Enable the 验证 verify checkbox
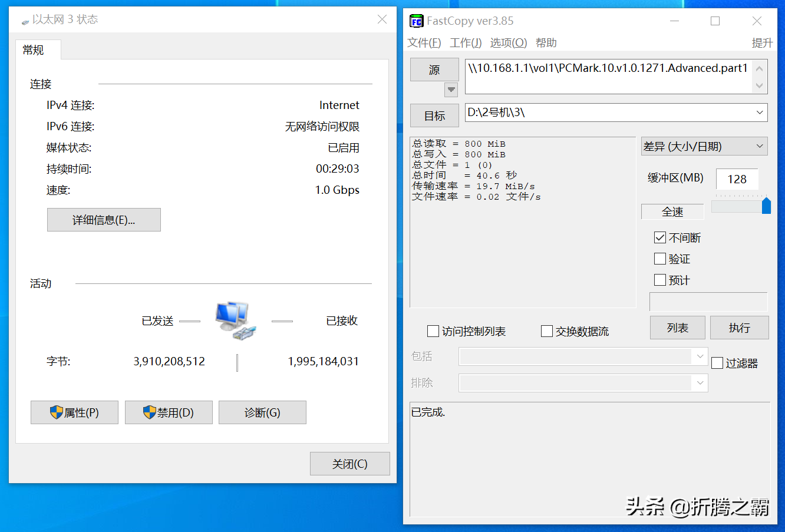This screenshot has height=532, width=785. 660,259
